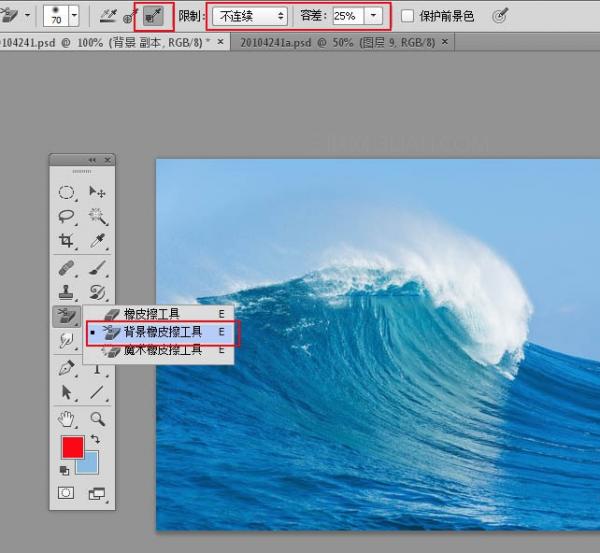This screenshot has width=600, height=553.
Task: Select the Crop tool
Action: point(66,241)
